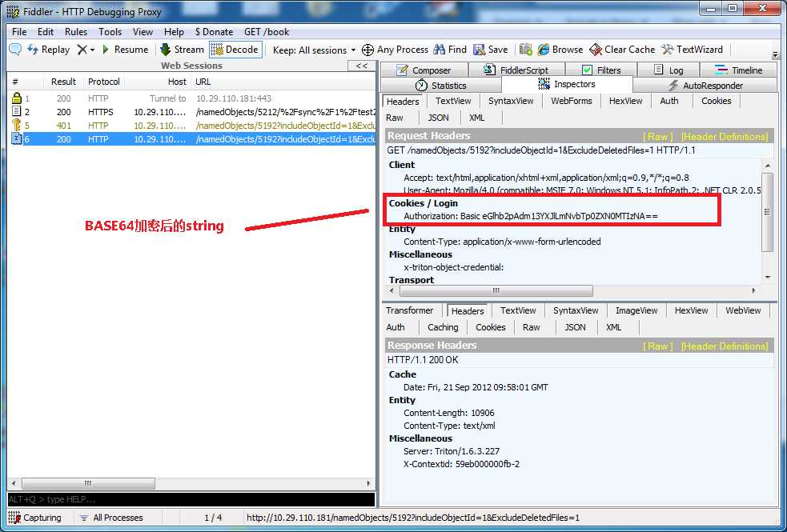
Task: Open the Edit menu
Action: [46, 31]
